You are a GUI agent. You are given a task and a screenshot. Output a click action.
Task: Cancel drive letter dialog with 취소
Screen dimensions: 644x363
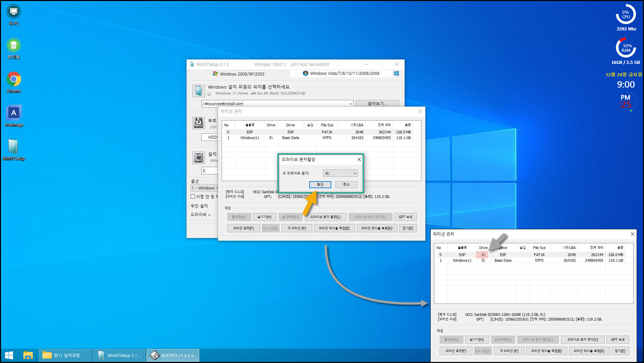coord(346,185)
